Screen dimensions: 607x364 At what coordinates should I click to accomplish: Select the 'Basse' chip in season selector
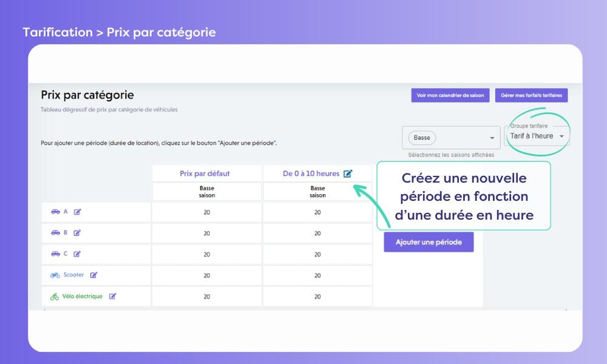(x=422, y=138)
